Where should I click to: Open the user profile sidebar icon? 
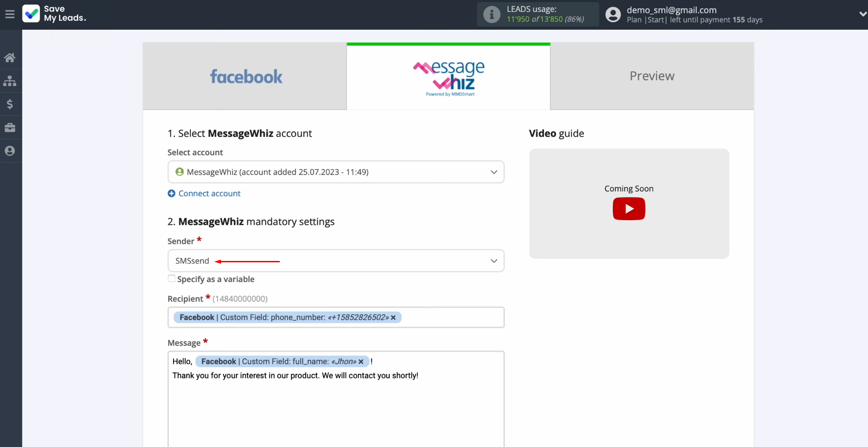10,151
